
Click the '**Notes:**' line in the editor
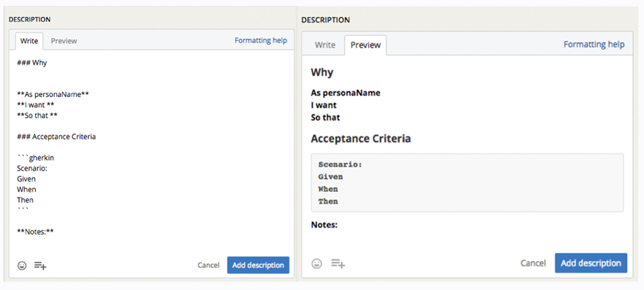pyautogui.click(x=35, y=231)
